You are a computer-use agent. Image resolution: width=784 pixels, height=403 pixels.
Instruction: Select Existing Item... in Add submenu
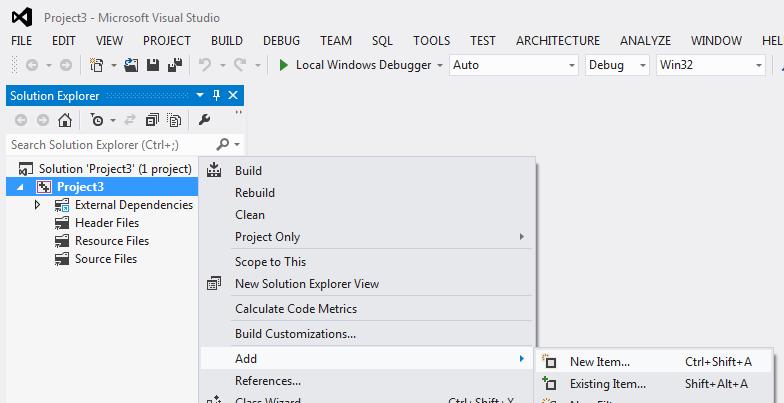click(654, 384)
